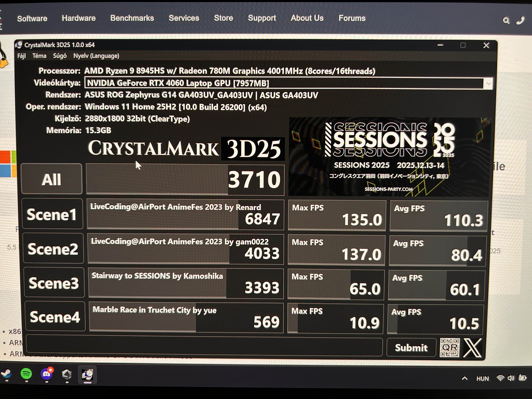The image size is (532, 399).
Task: Run the Scene1 benchmark
Action: [x=52, y=214]
